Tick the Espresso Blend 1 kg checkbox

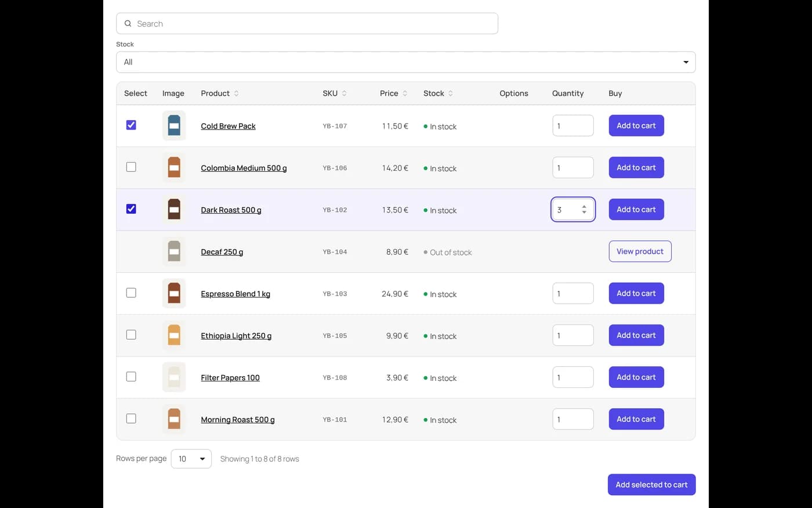pos(131,293)
